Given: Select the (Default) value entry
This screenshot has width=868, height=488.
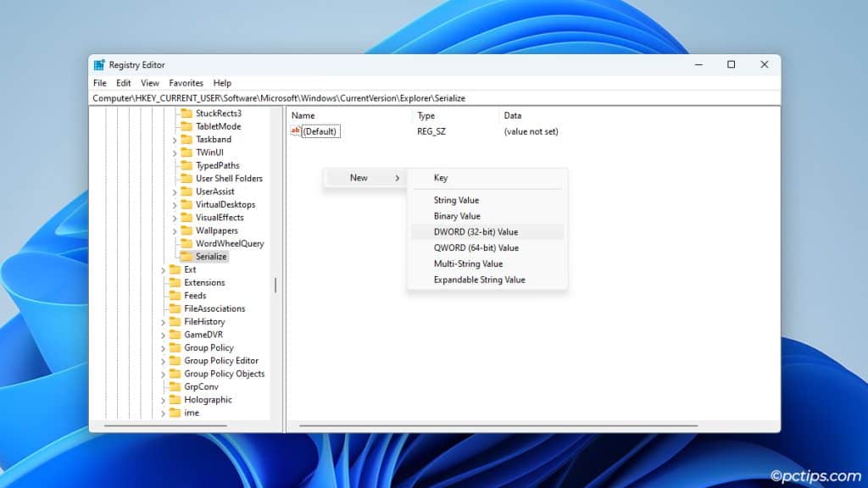Looking at the screenshot, I should 319,131.
